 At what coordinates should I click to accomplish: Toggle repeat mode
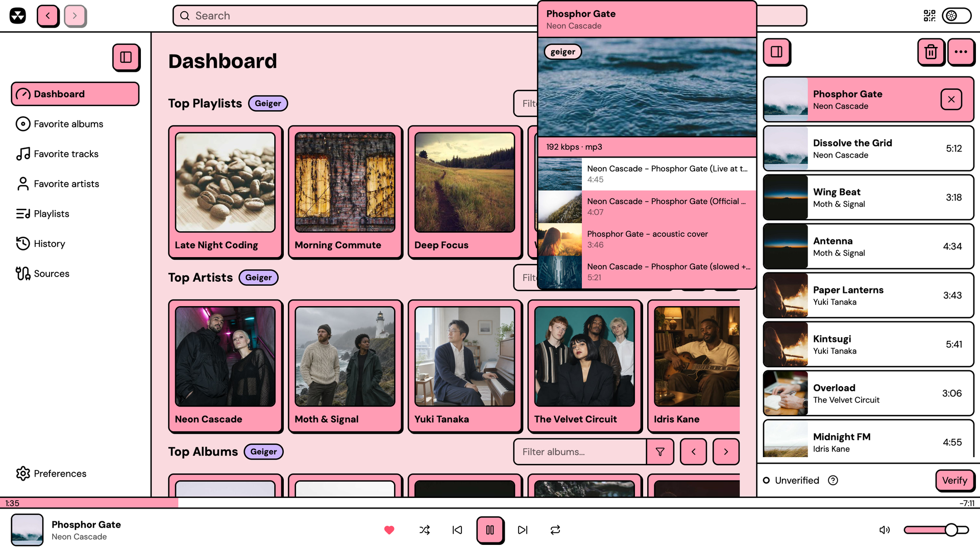[x=555, y=530]
